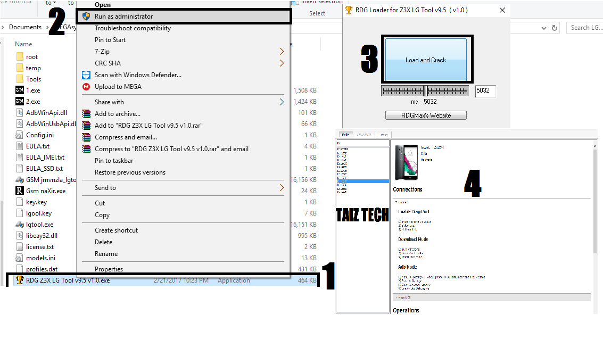Click the LG phone thumbnail image
The image size is (603, 364).
tap(407, 162)
